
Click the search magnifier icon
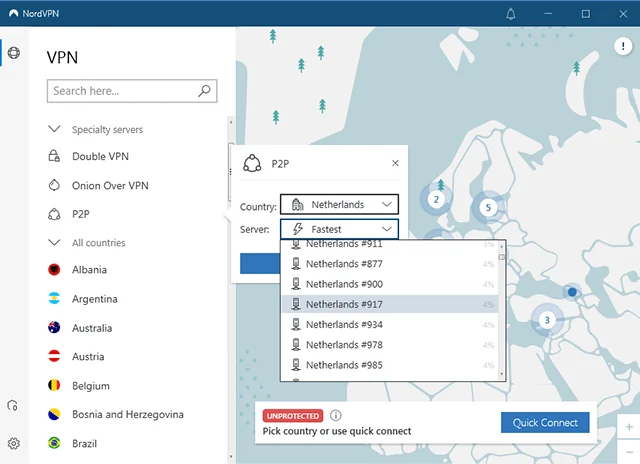click(x=204, y=91)
